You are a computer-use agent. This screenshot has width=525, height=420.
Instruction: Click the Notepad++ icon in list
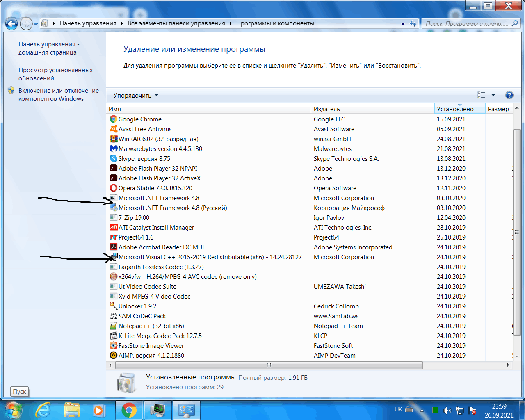click(114, 326)
